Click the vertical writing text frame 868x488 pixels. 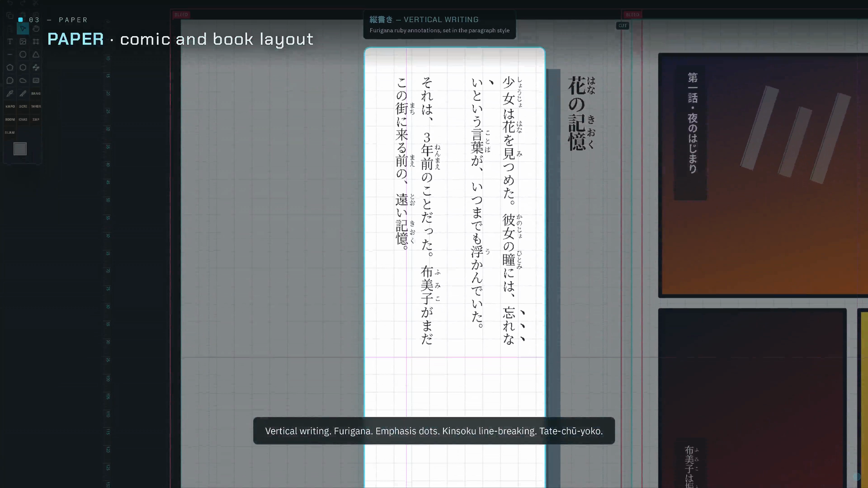click(454, 267)
